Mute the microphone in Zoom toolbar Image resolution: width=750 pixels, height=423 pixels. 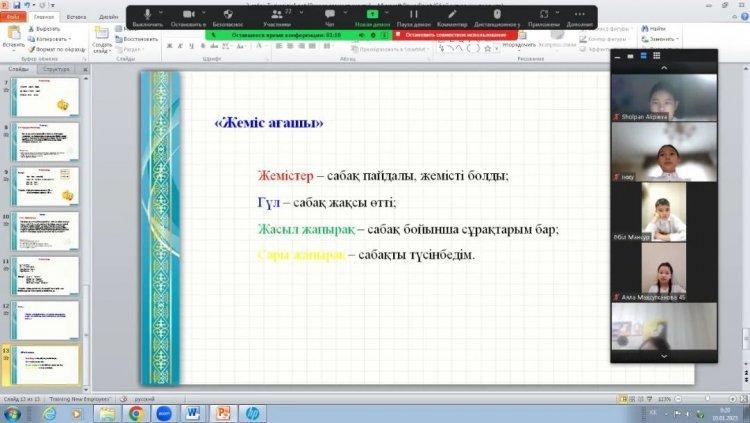(x=148, y=17)
